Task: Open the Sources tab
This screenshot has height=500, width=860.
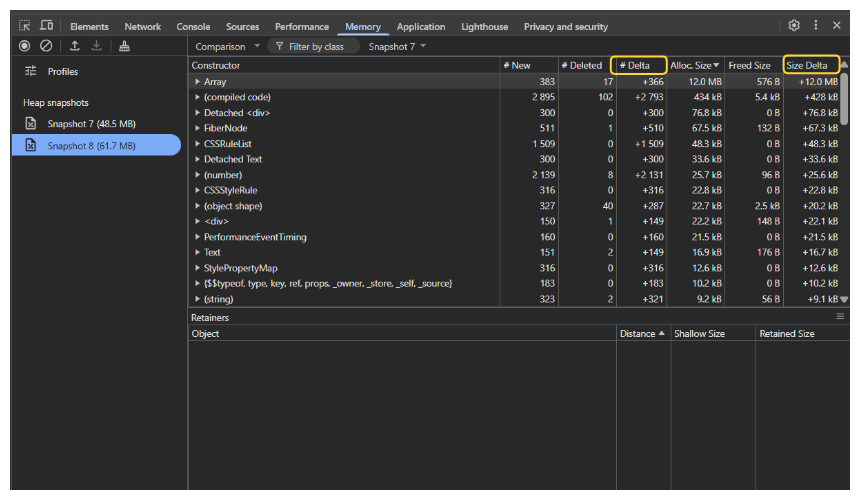Action: click(x=242, y=26)
